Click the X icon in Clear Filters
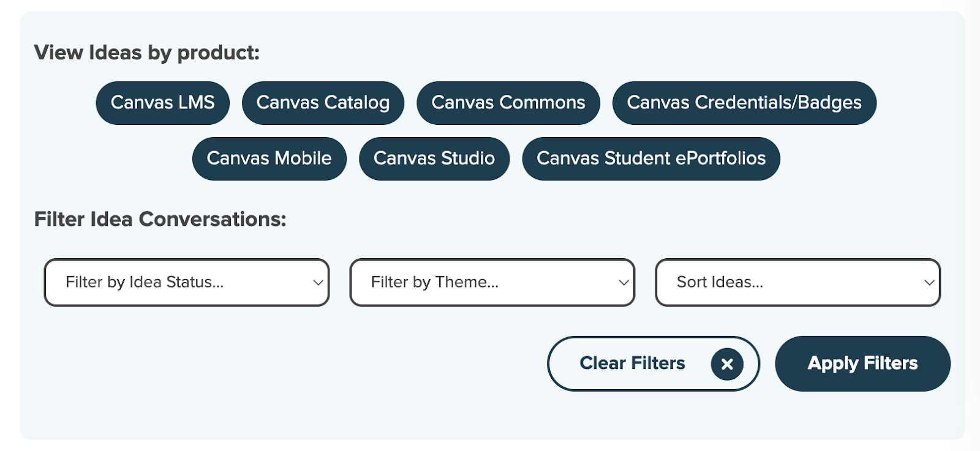Image resolution: width=980 pixels, height=451 pixels. pos(727,364)
